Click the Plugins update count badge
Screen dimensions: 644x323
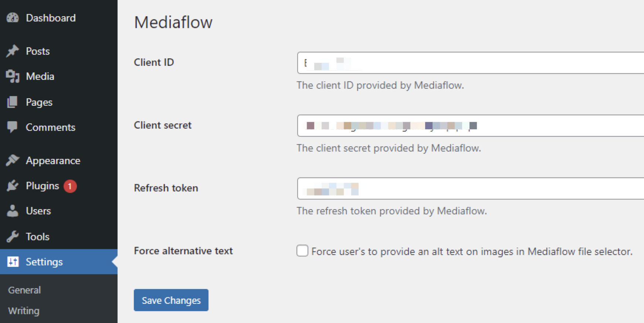click(70, 186)
